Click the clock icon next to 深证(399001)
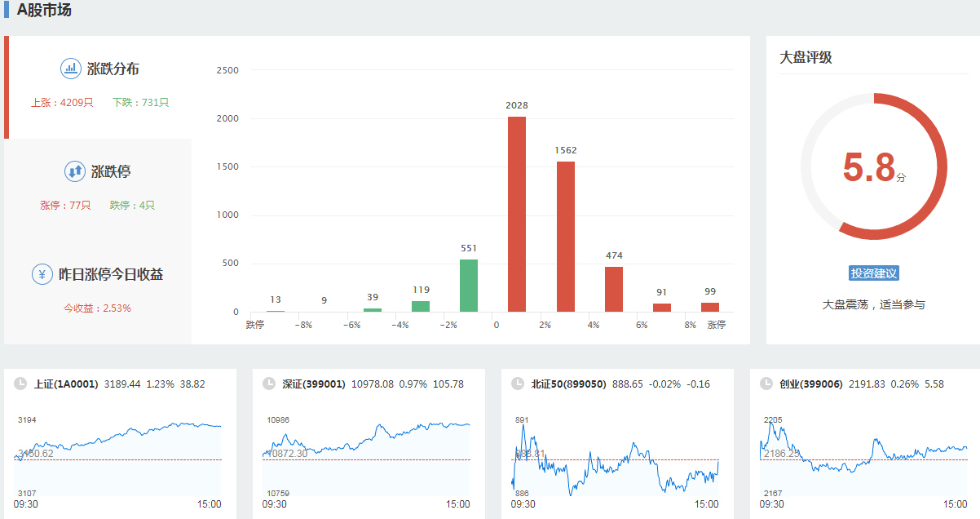The width and height of the screenshot is (980, 519). tap(268, 384)
